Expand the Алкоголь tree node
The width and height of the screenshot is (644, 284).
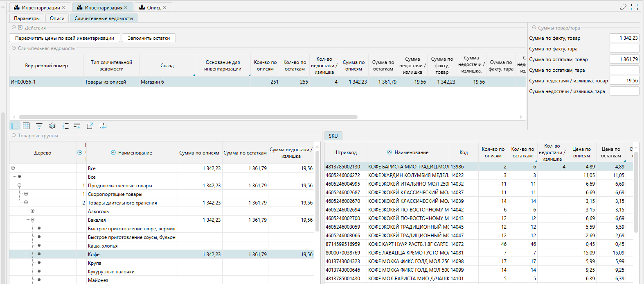pos(32,211)
